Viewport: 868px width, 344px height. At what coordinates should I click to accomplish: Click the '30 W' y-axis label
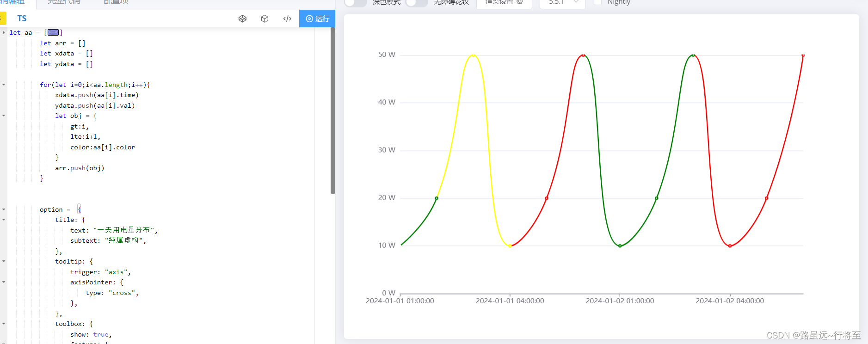pos(387,150)
